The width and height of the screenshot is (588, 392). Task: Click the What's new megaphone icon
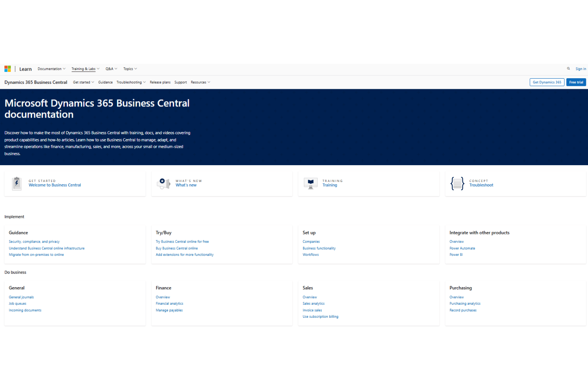(x=163, y=183)
